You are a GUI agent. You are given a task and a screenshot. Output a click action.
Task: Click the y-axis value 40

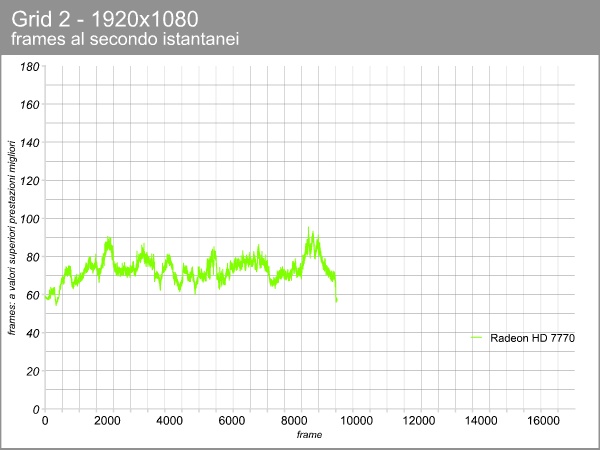click(33, 333)
